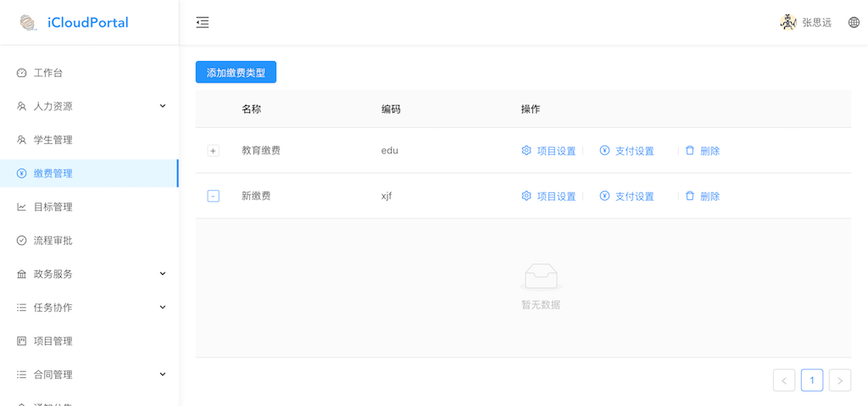Click the 政务服务 bank icon
The image size is (868, 406).
tap(21, 274)
